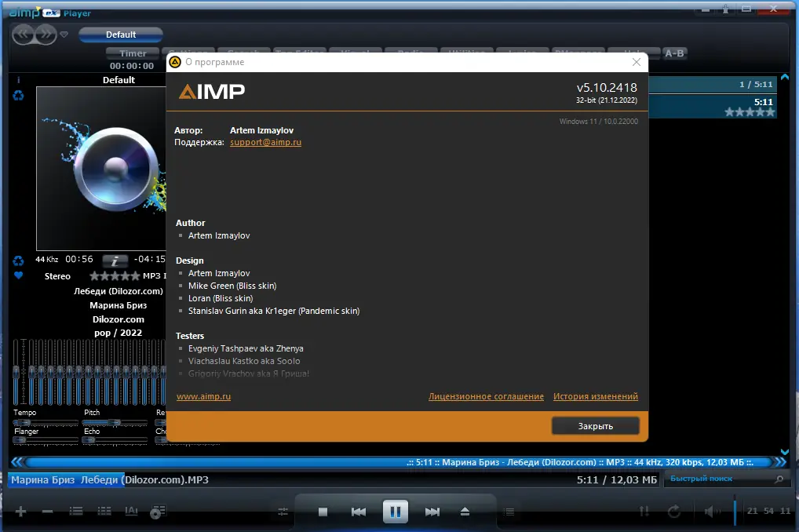Screen dimensions: 799x532
Task: Adjust the Echo slider
Action: (115, 440)
